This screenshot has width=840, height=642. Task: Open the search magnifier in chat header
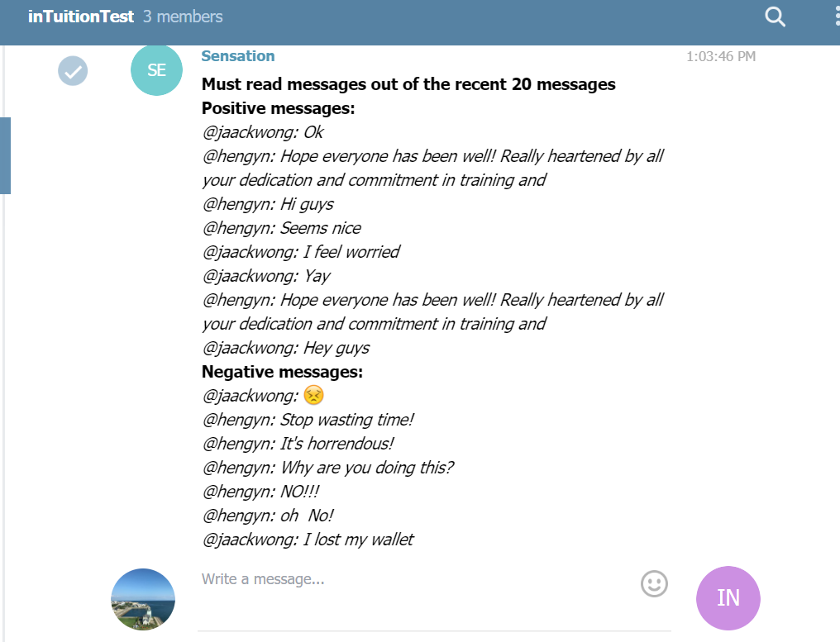pos(775,17)
